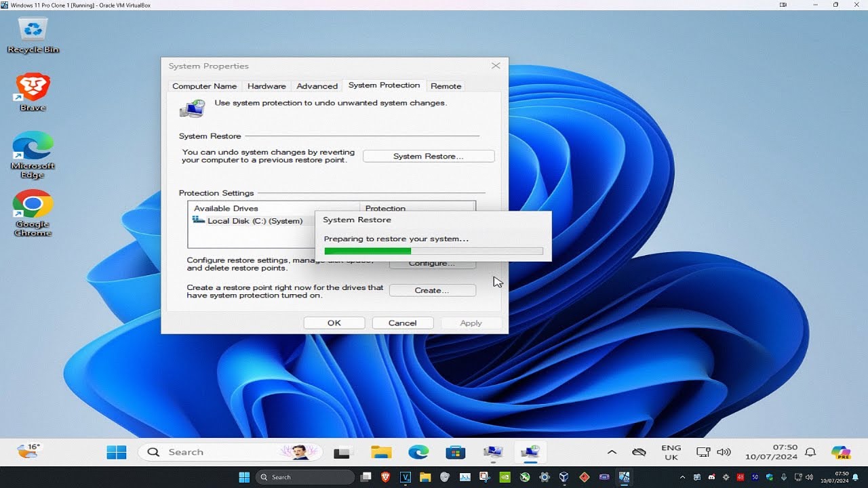Launch Brave from the desktop shortcut
Viewport: 868px width, 488px height.
(x=33, y=92)
